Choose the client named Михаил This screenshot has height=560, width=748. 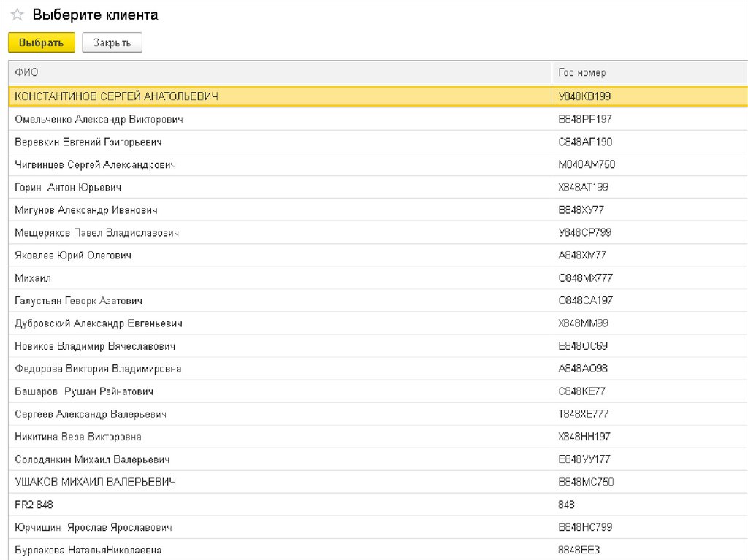point(33,277)
